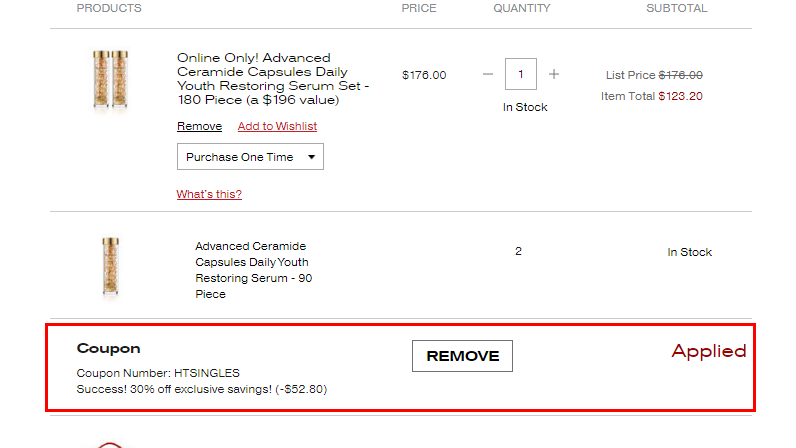Click the SUBTOTAL column header
This screenshot has width=796, height=448.
pyautogui.click(x=676, y=8)
